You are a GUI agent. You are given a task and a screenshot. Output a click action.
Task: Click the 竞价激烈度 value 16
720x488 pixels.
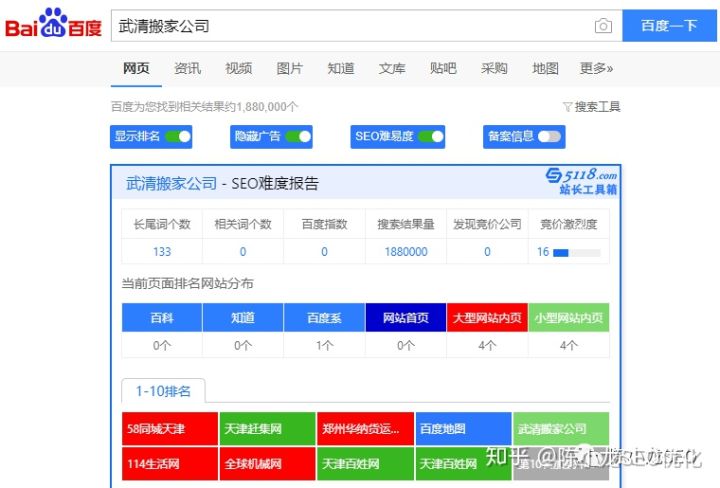[543, 252]
